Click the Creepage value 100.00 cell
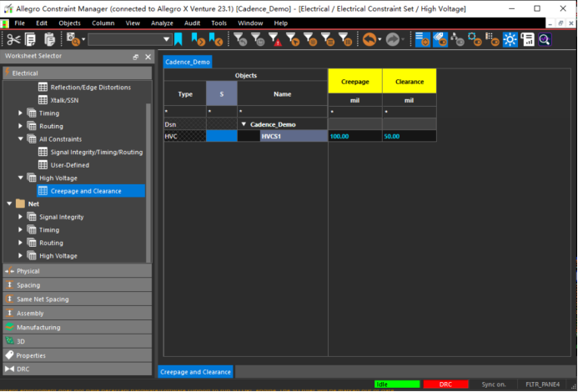The image size is (578, 392). (355, 136)
